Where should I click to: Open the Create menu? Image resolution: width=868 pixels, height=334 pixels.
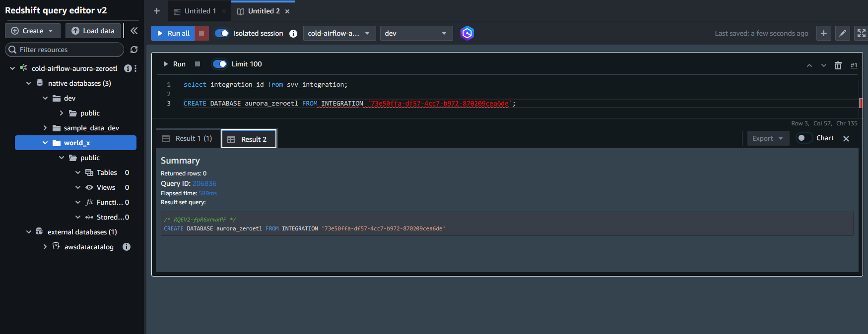coord(33,31)
